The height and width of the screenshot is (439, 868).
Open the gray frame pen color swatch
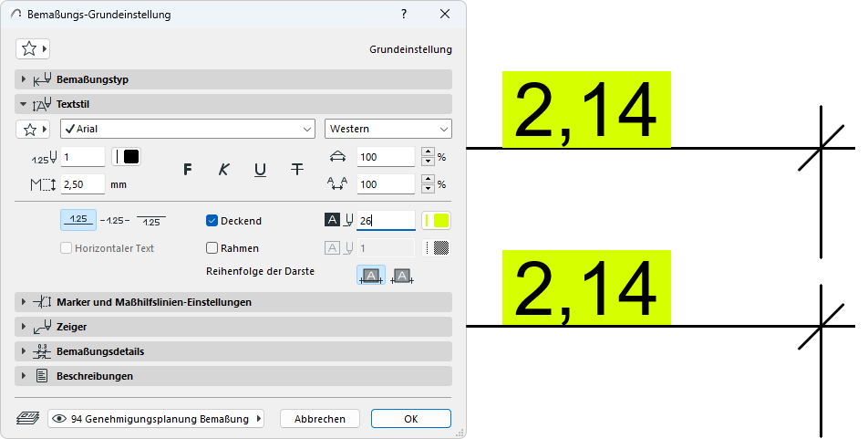[436, 247]
